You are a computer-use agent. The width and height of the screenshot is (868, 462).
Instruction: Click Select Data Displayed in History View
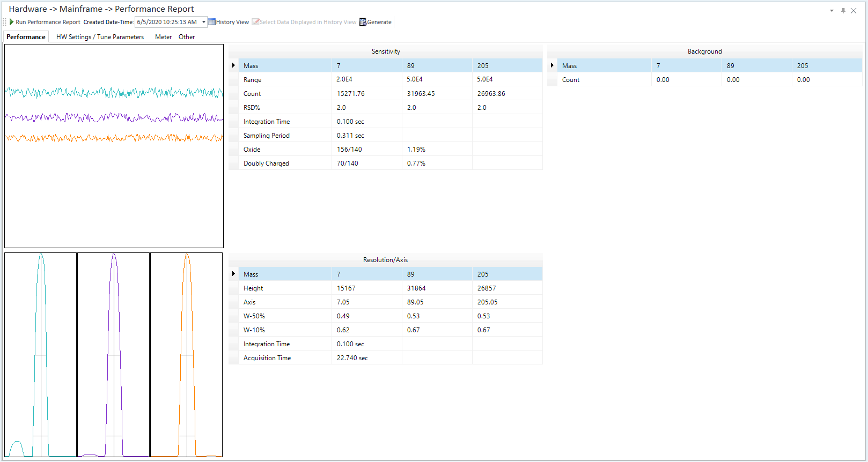304,22
